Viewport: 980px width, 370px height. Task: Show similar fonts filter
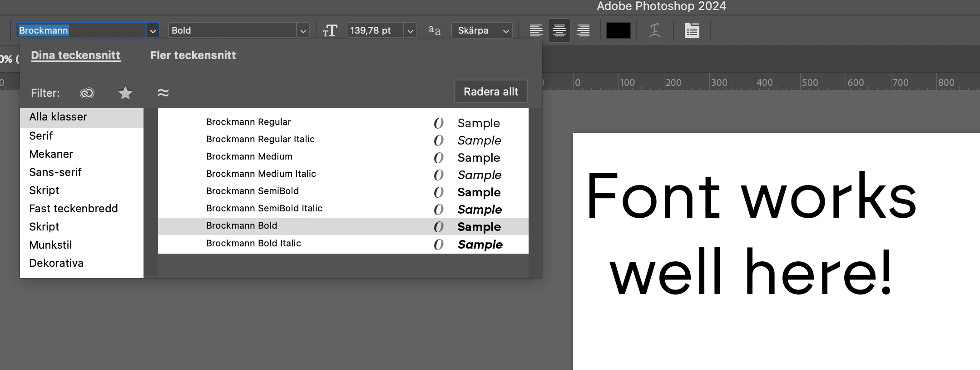tap(163, 93)
